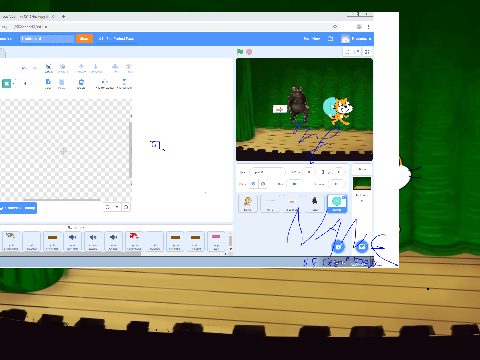
Task: Click the browser profile avatar icon
Action: pos(359,26)
